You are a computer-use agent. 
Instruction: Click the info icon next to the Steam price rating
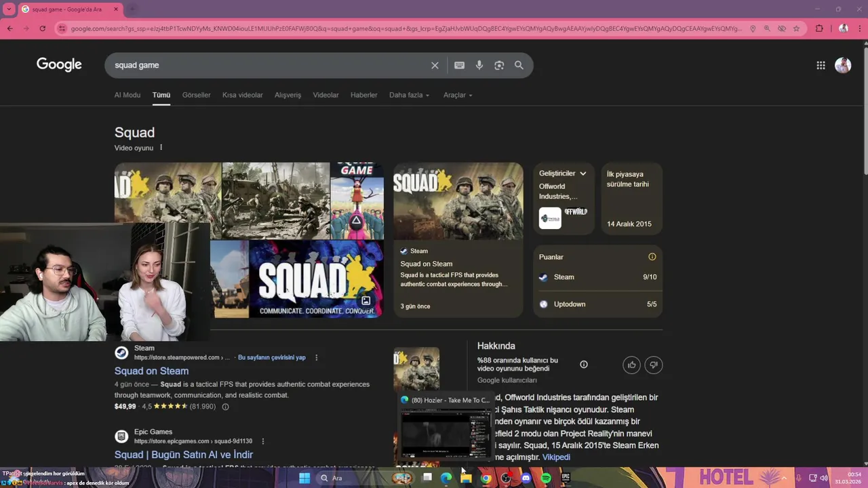(225, 407)
